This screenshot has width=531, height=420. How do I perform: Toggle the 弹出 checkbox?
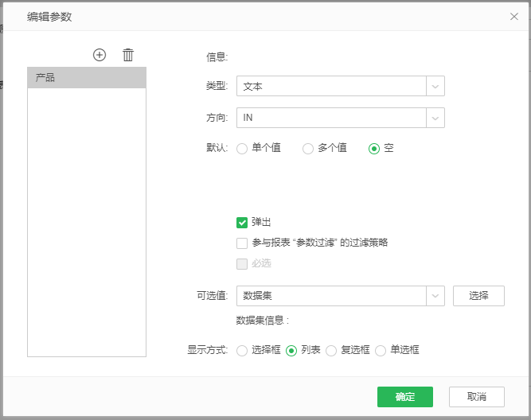[x=242, y=223]
